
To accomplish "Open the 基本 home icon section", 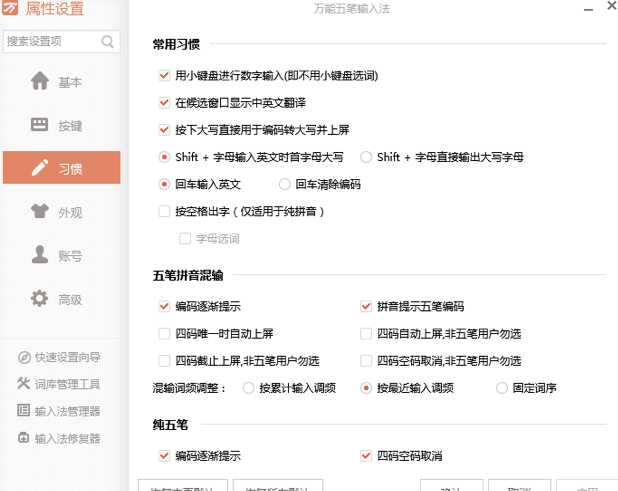I will click(x=40, y=81).
